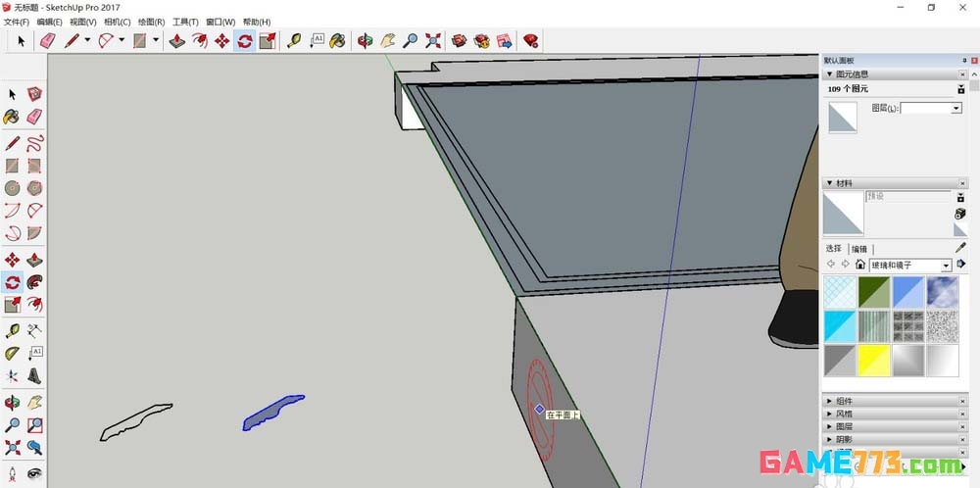Pick the eyedropper sample paint icon in Materials
Image resolution: width=980 pixels, height=488 pixels.
click(x=960, y=248)
